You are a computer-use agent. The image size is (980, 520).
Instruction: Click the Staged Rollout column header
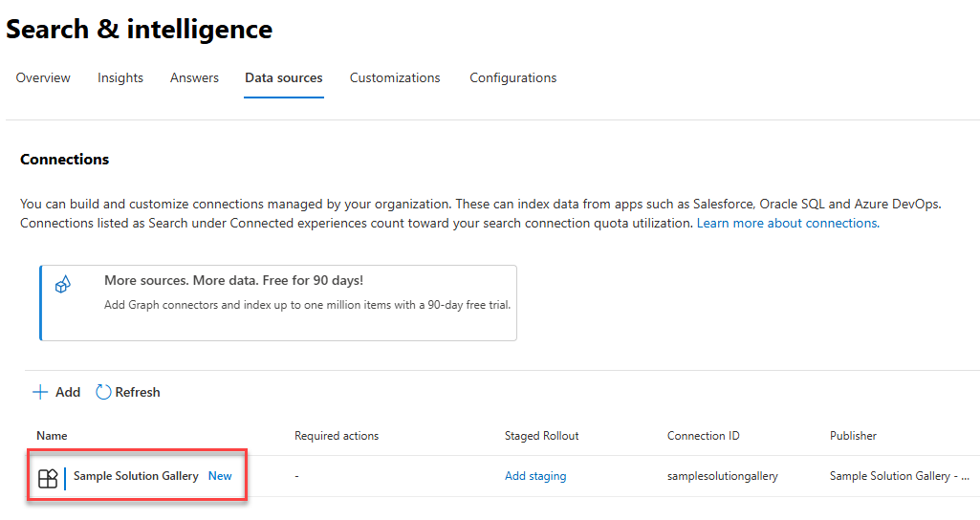542,436
